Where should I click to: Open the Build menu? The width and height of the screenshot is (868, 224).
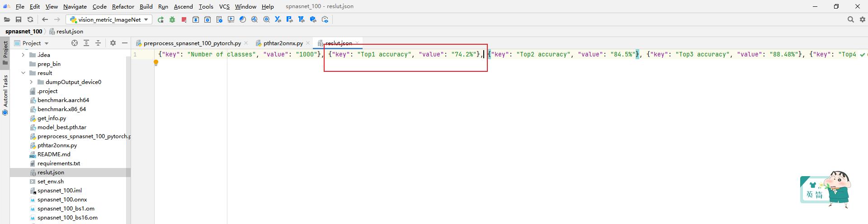tap(146, 6)
